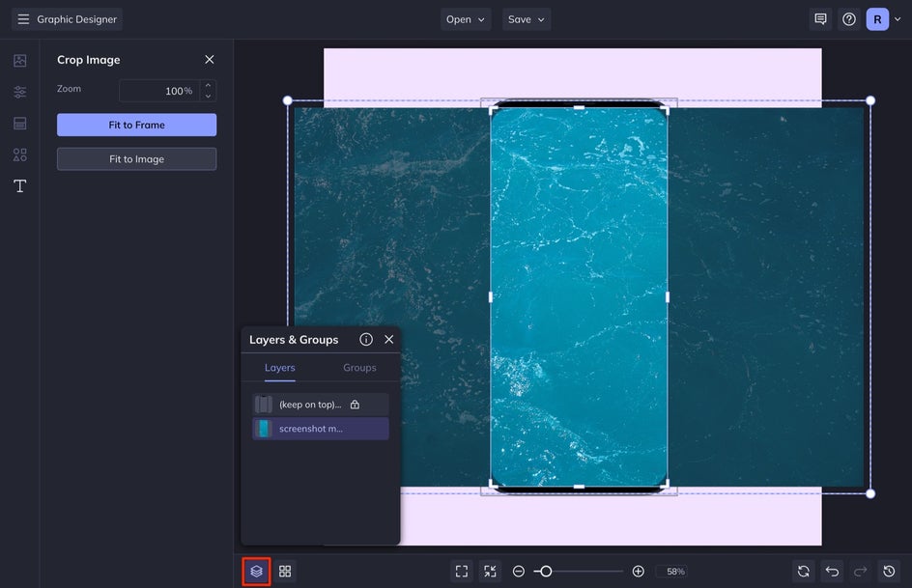Open the Image Manager icon in sidebar
This screenshot has height=588, width=912.
click(19, 61)
